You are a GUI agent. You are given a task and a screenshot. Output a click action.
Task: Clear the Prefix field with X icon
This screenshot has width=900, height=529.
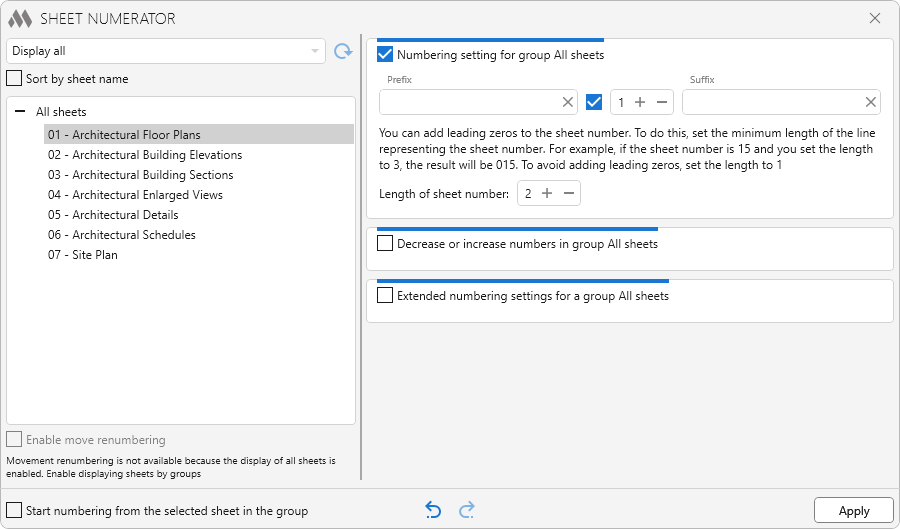point(567,102)
